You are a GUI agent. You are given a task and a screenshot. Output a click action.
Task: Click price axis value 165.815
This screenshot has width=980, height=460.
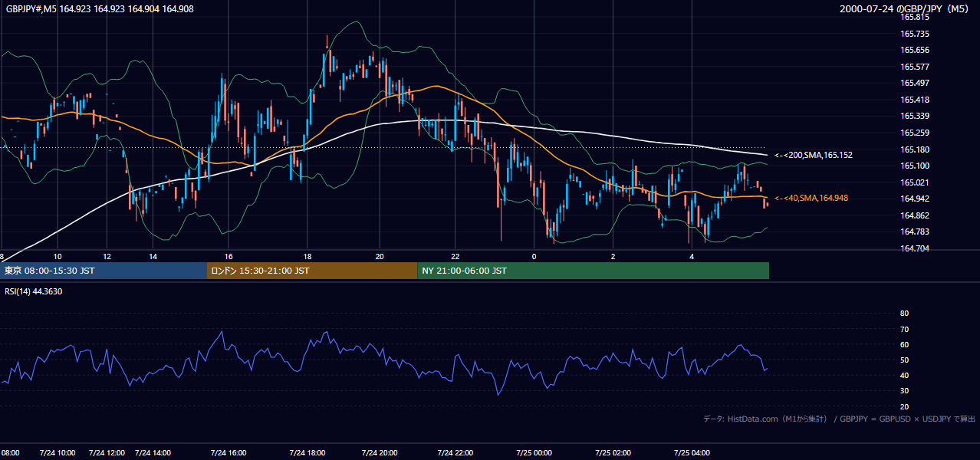click(x=914, y=17)
